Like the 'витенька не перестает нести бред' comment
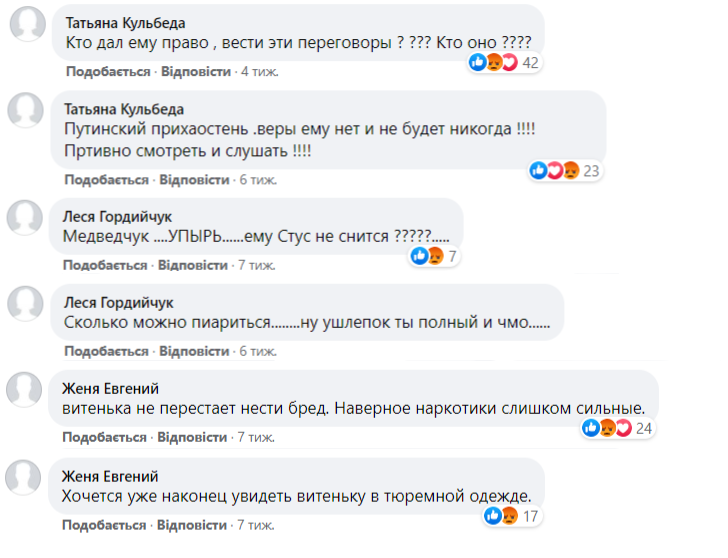Viewport: 728px width, 558px height. tap(105, 437)
